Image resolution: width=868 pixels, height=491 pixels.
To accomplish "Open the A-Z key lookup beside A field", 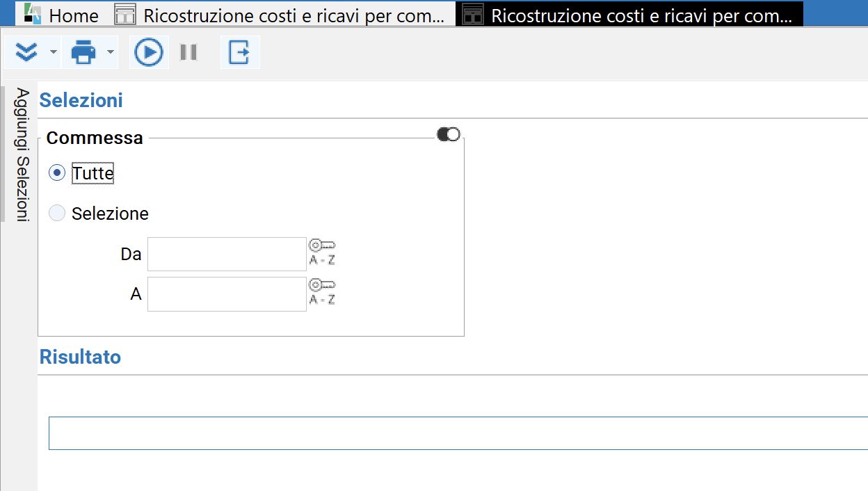I will pos(322,293).
